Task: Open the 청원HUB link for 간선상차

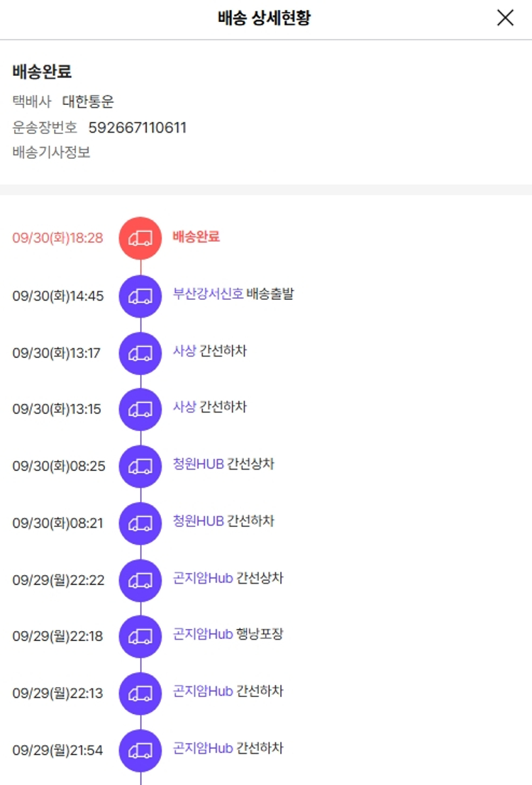Action: click(x=198, y=464)
